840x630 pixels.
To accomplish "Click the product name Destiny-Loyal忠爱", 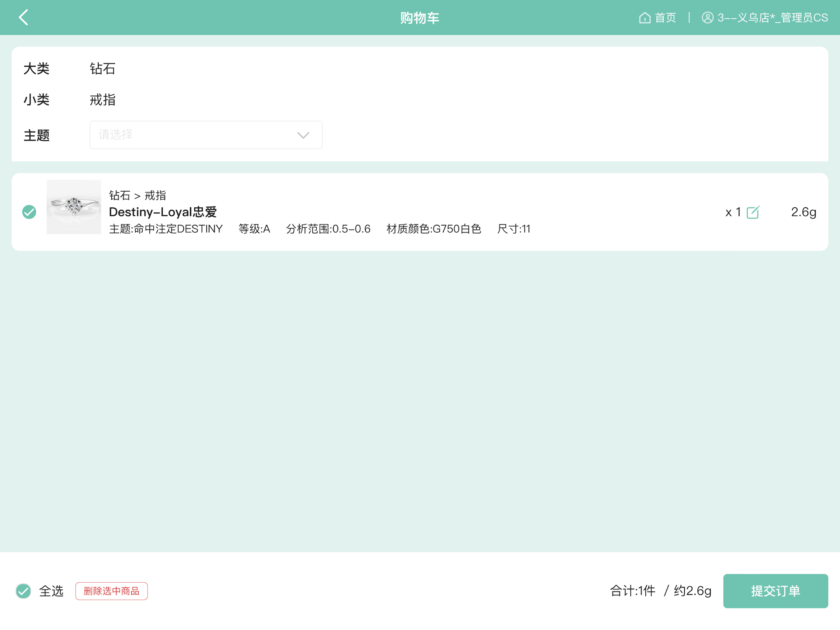I will point(163,212).
